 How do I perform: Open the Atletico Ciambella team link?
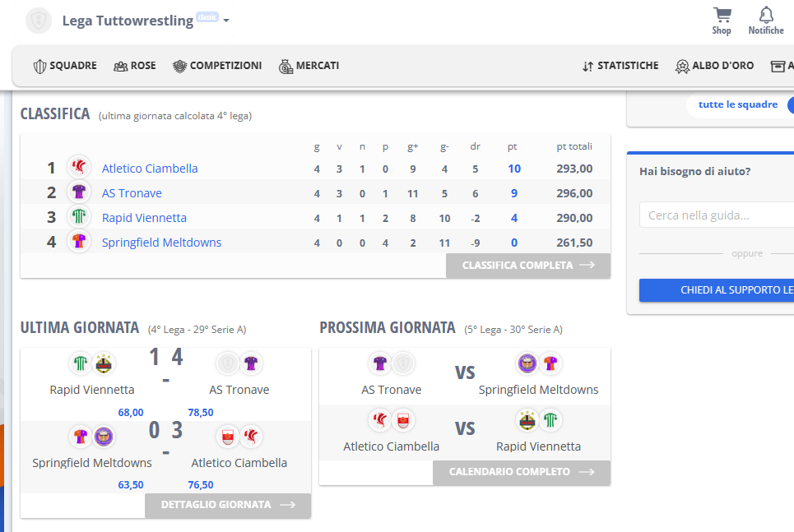click(150, 169)
